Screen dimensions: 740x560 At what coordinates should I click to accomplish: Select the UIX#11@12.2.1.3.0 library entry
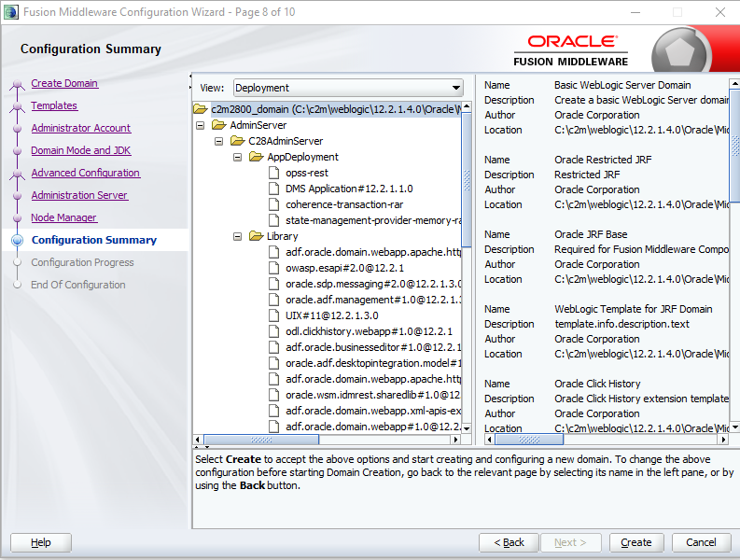click(x=332, y=315)
